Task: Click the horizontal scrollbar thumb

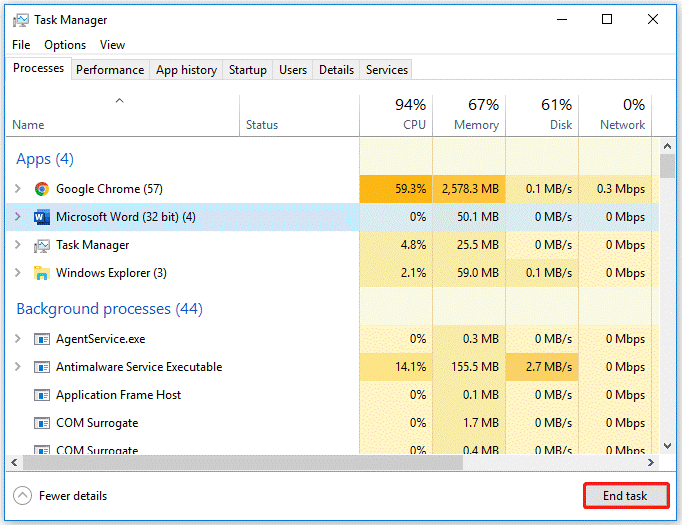Action: pyautogui.click(x=243, y=462)
